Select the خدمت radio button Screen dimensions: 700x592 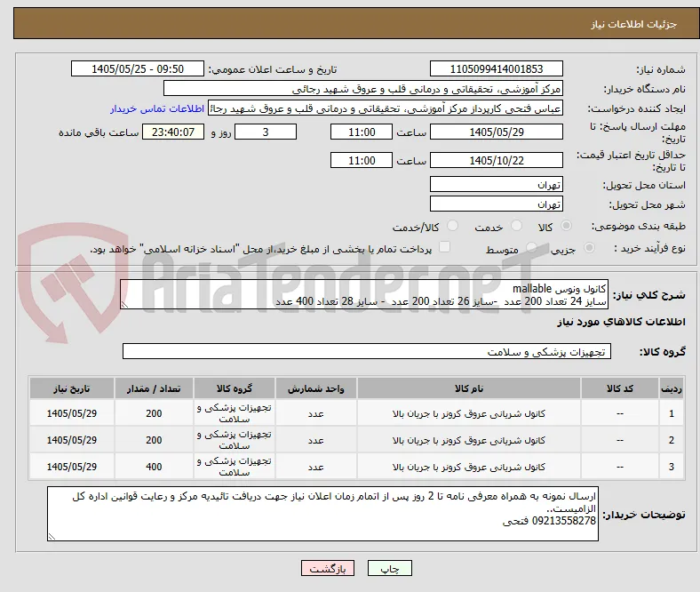click(516, 226)
